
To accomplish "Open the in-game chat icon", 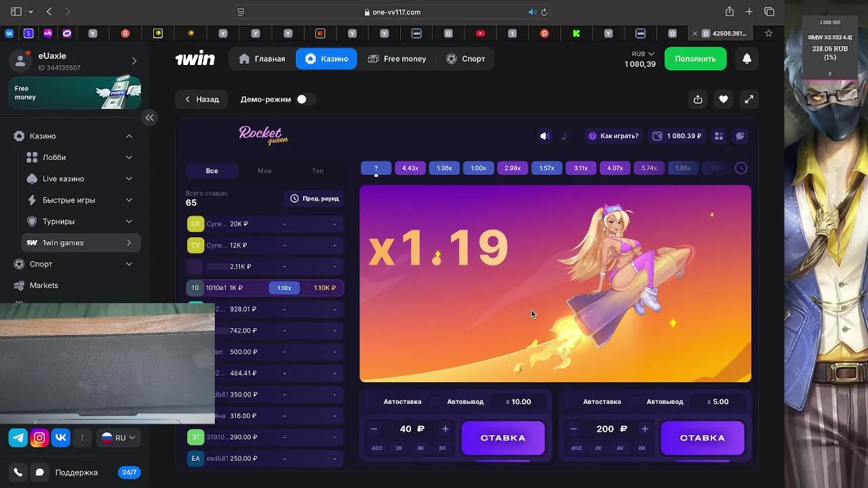I will 740,136.
